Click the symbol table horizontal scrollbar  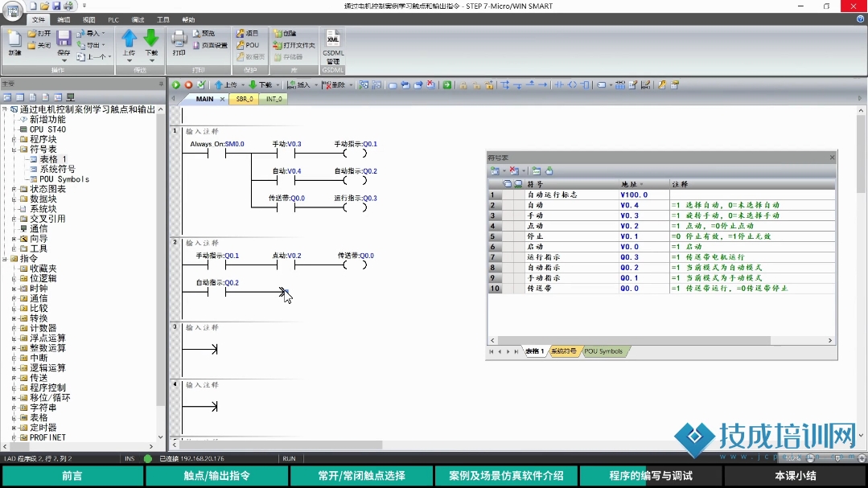(x=634, y=340)
